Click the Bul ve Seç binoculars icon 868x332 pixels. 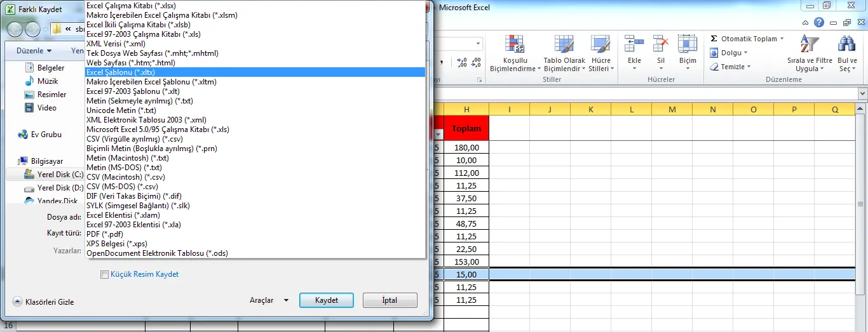point(847,44)
